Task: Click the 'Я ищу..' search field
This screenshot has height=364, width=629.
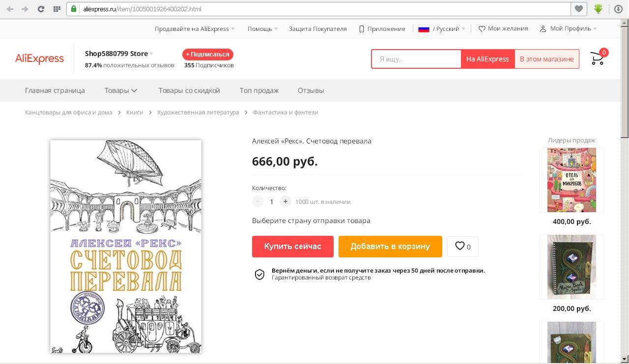Action: (x=416, y=59)
